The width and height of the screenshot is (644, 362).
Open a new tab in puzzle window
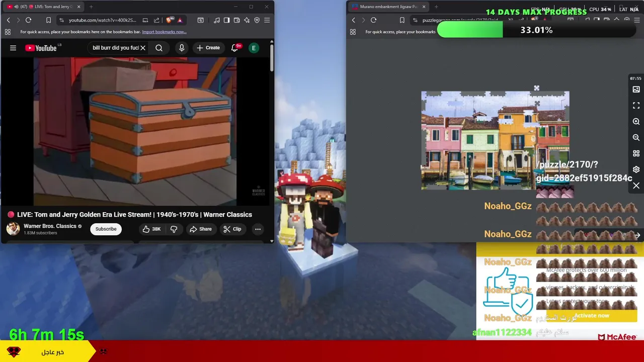pyautogui.click(x=436, y=7)
